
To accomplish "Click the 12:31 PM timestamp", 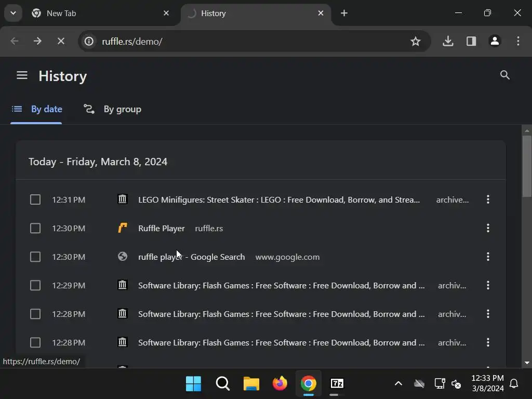I will [69, 199].
